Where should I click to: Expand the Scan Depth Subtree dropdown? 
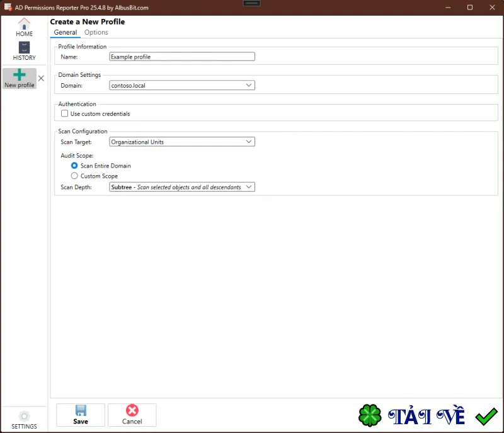click(182, 187)
